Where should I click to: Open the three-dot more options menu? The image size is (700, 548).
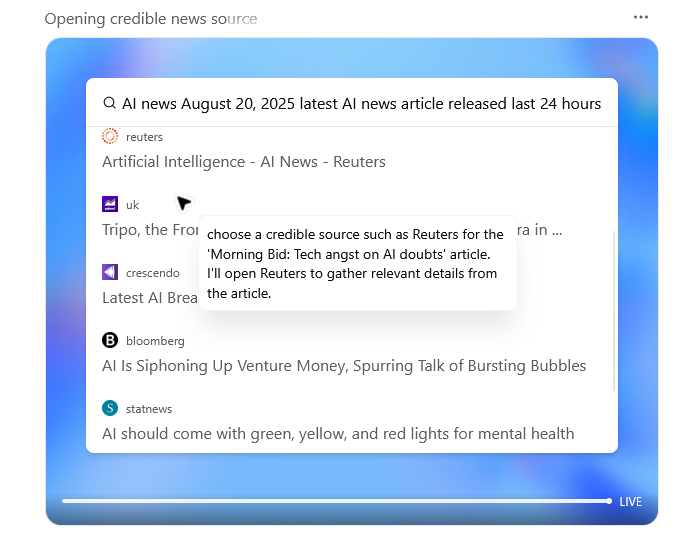(x=641, y=17)
